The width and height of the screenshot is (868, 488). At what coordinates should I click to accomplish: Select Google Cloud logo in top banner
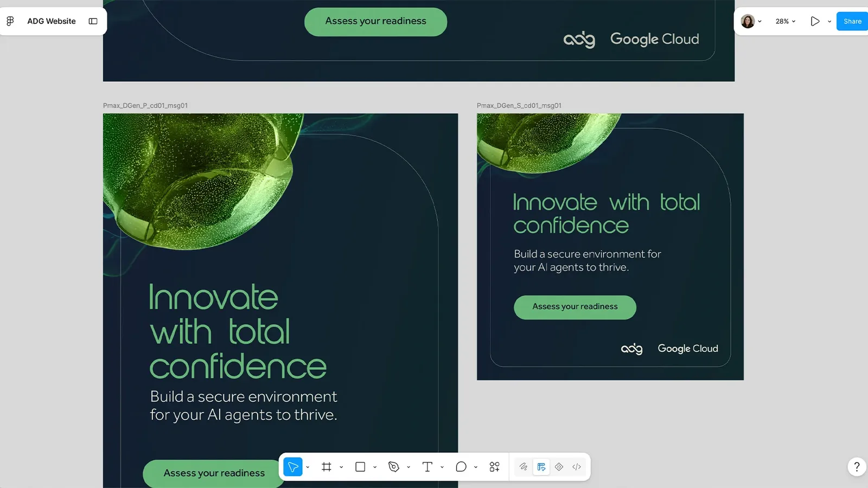655,39
